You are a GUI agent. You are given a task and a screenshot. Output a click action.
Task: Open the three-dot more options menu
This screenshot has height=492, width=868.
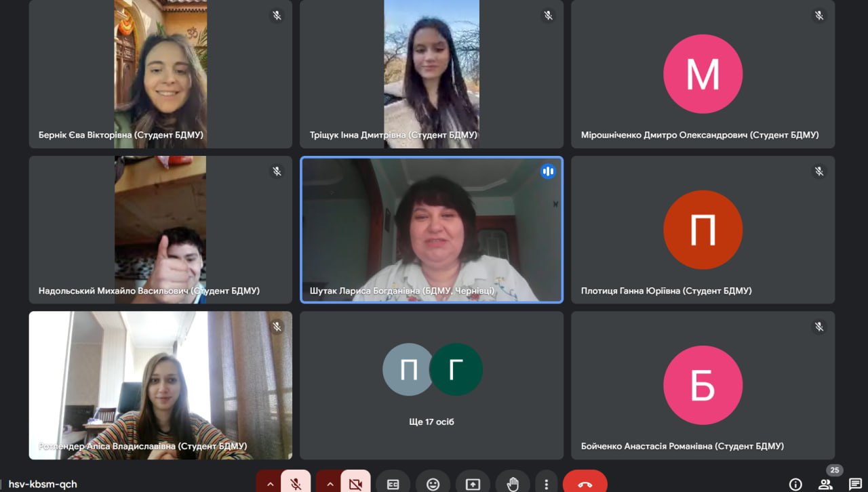[x=546, y=484]
